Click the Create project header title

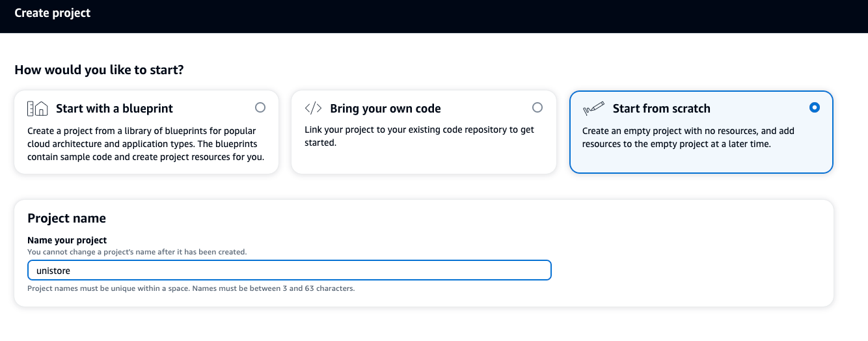coord(53,13)
